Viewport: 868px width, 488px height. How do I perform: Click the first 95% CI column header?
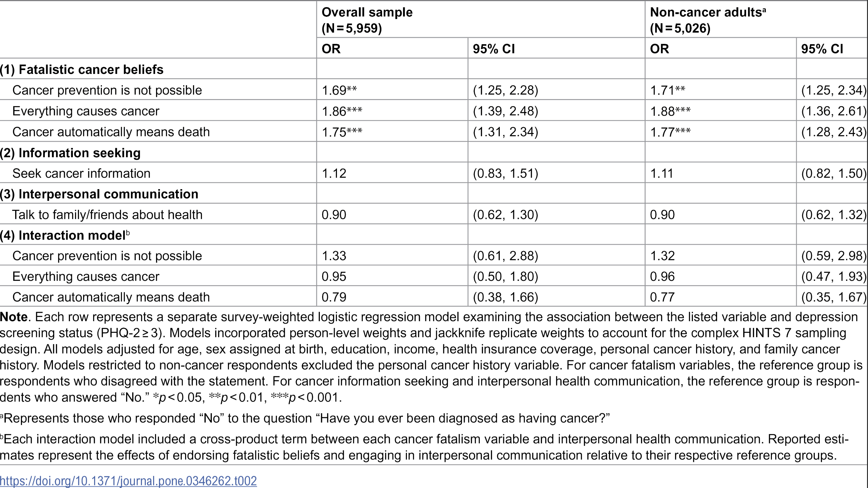(x=494, y=49)
